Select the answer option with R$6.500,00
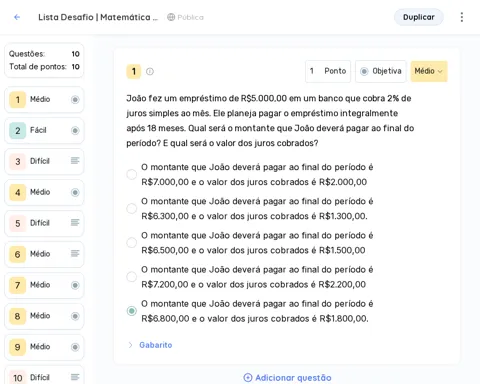The height and width of the screenshot is (384, 480). (132, 243)
